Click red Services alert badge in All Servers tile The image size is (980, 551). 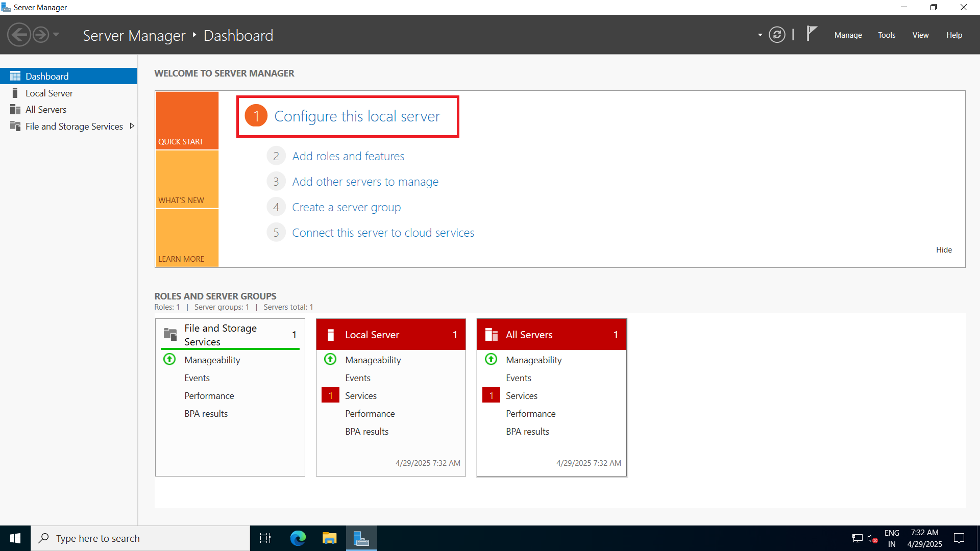pyautogui.click(x=491, y=395)
